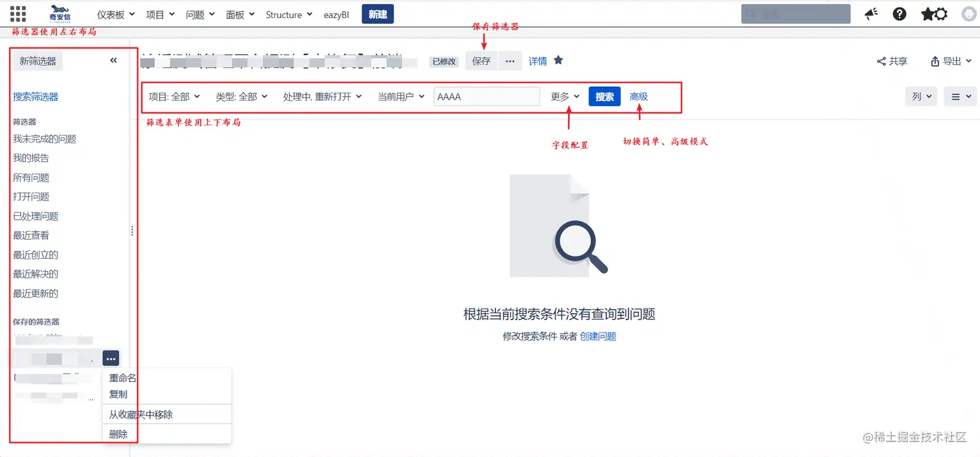Screen dimensions: 980x457
Task: Star the current filter
Action: [558, 60]
